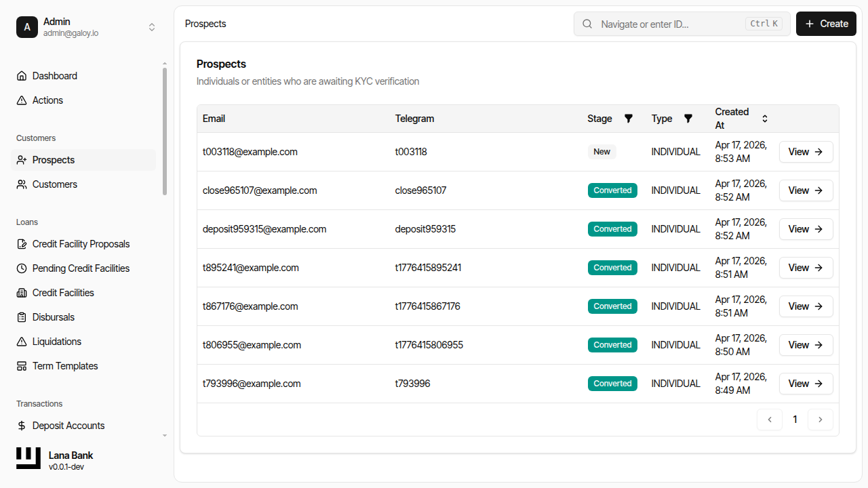
Task: Click the Disbursals clipboard icon
Action: point(22,317)
